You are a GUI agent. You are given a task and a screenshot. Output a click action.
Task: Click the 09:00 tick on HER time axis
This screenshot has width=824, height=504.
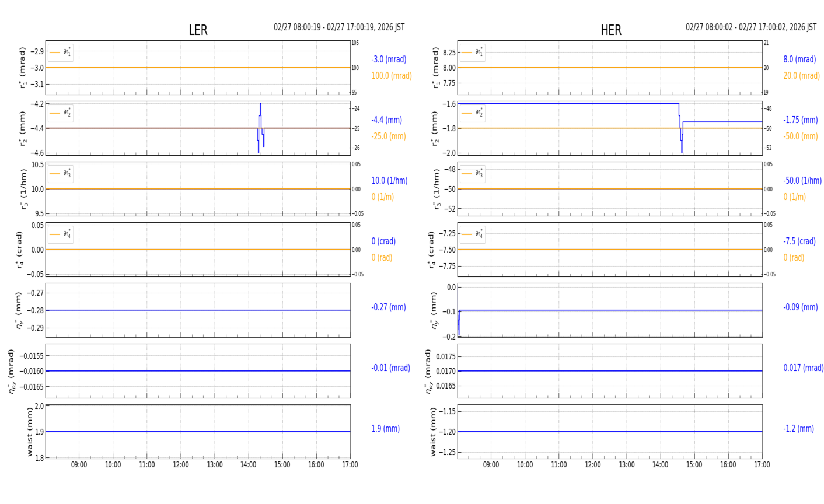(491, 465)
